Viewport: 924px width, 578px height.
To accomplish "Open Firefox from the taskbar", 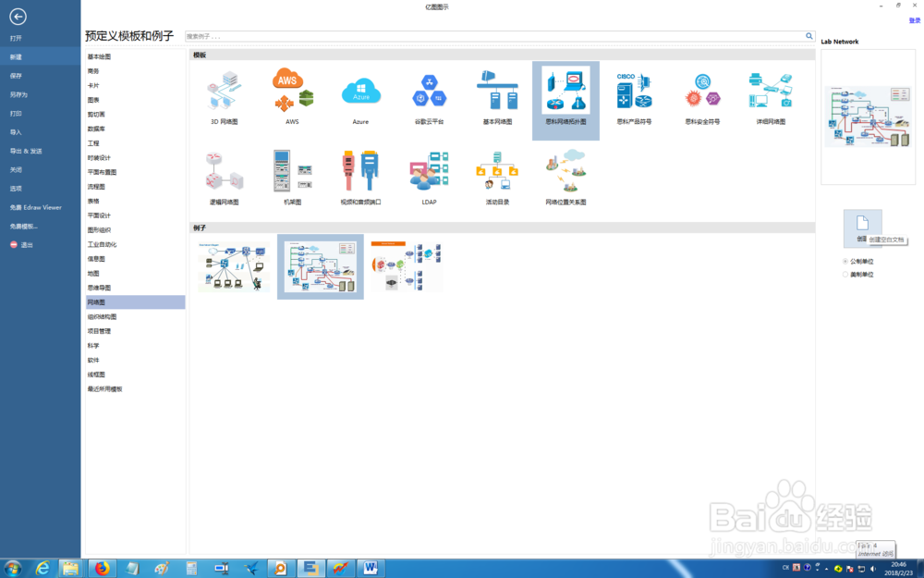I will [x=103, y=569].
